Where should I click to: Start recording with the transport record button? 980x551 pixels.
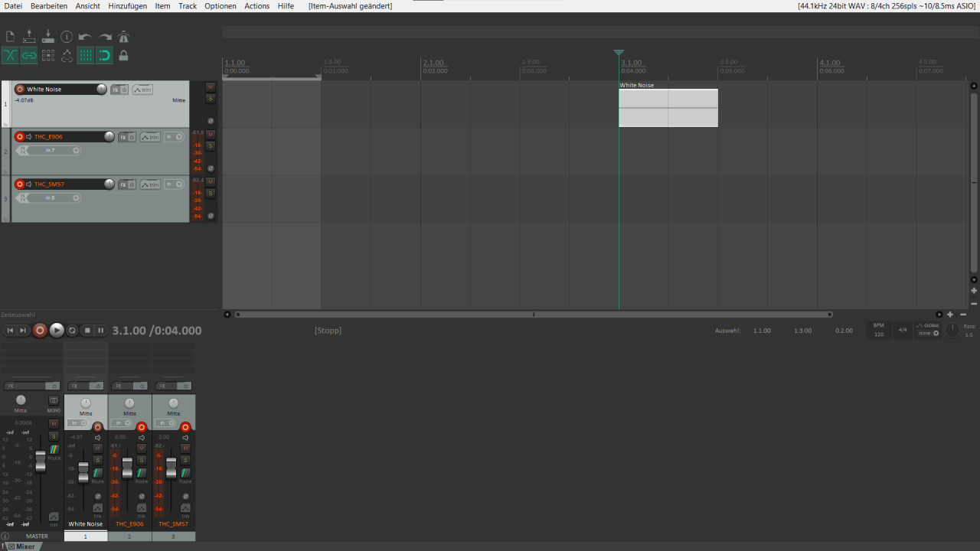point(40,331)
